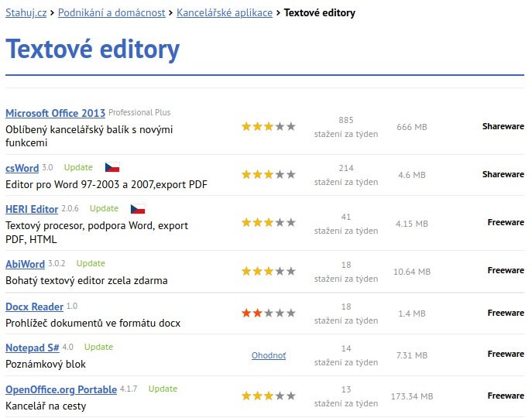Screen dimensions: 532x418
Task: Click the red star rating of Docx Reader
Action: coord(269,313)
